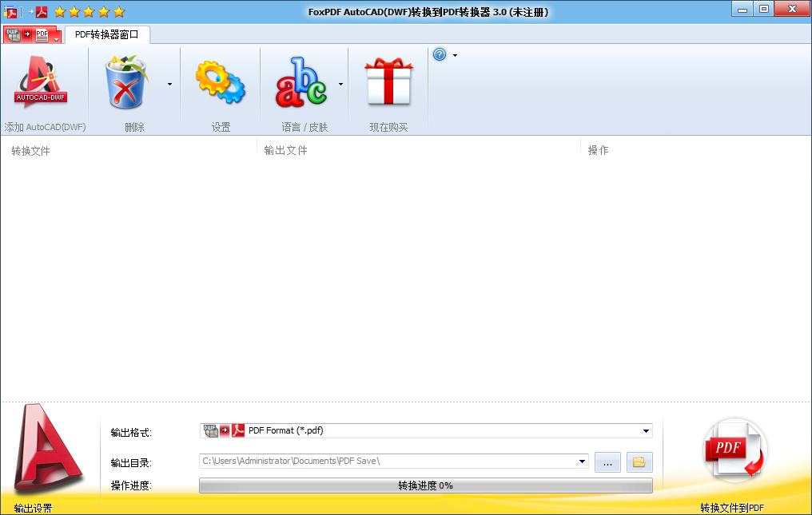Viewport: 812px width, 515px height.
Task: Expand the Delete button dropdown arrow
Action: tap(169, 83)
